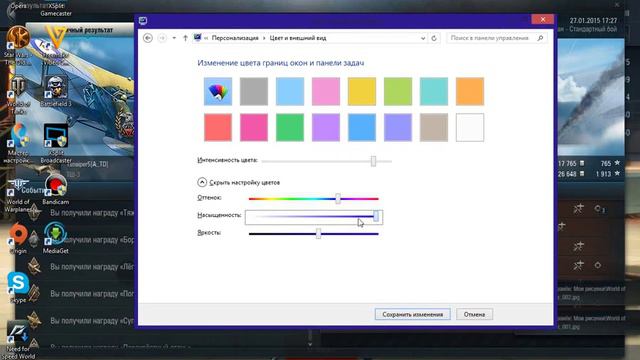
Task: Select the World of Warplanes desktop icon
Action: pyautogui.click(x=18, y=195)
